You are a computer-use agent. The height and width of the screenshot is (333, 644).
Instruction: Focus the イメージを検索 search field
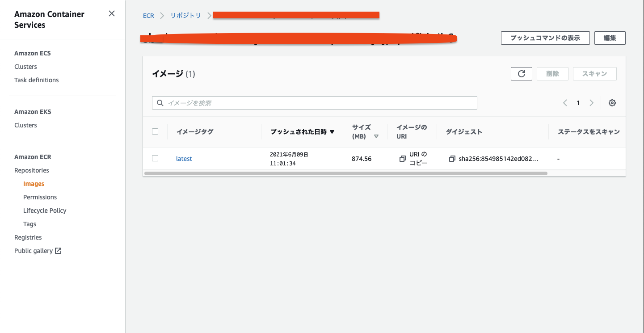point(315,103)
